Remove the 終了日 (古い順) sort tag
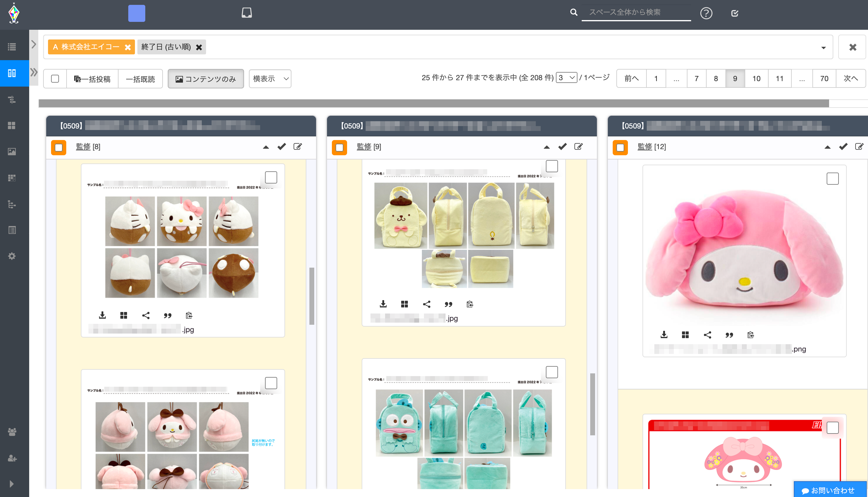The height and width of the screenshot is (497, 868). (x=199, y=47)
